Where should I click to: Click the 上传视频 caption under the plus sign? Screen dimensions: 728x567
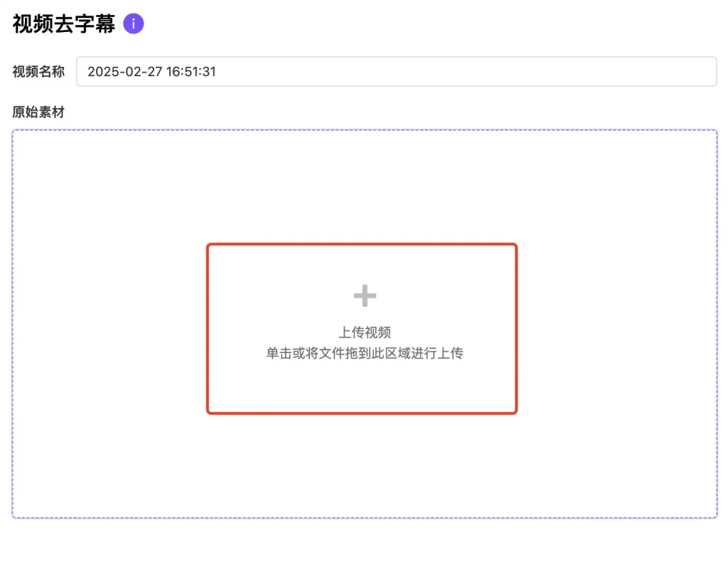tap(365, 333)
